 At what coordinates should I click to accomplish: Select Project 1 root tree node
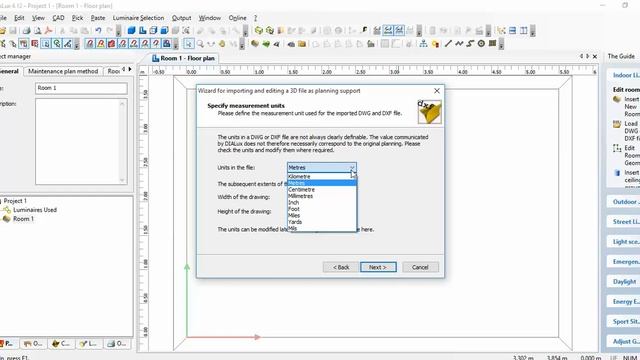click(15, 201)
